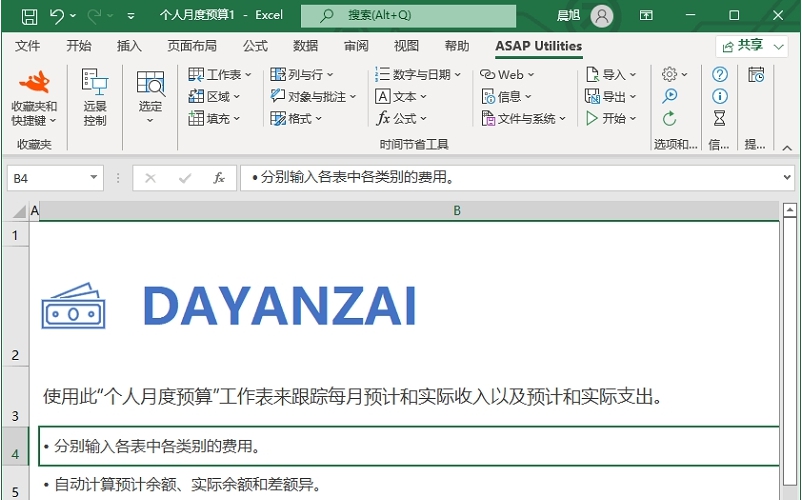
Task: Open the 信息 information menu
Action: pyautogui.click(x=507, y=96)
